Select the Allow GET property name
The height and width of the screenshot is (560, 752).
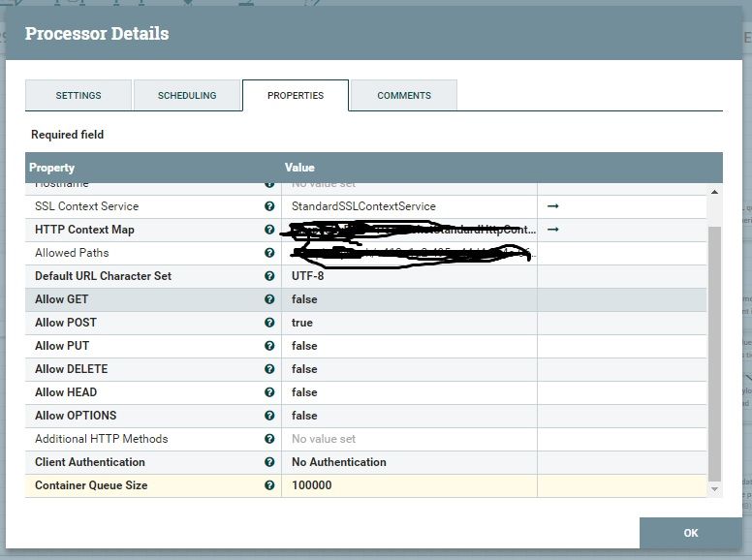[61, 299]
